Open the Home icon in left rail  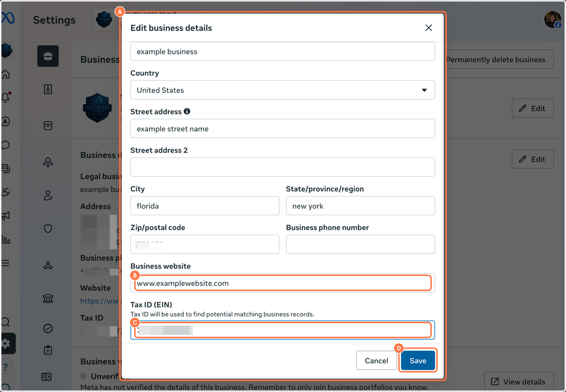pos(6,74)
